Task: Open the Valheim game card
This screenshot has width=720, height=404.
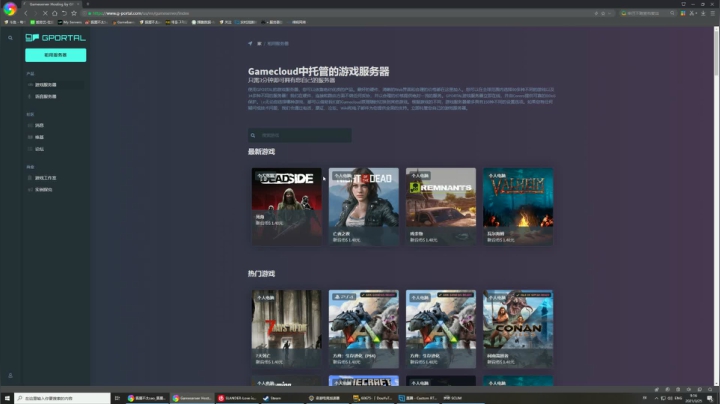Action: pos(518,207)
